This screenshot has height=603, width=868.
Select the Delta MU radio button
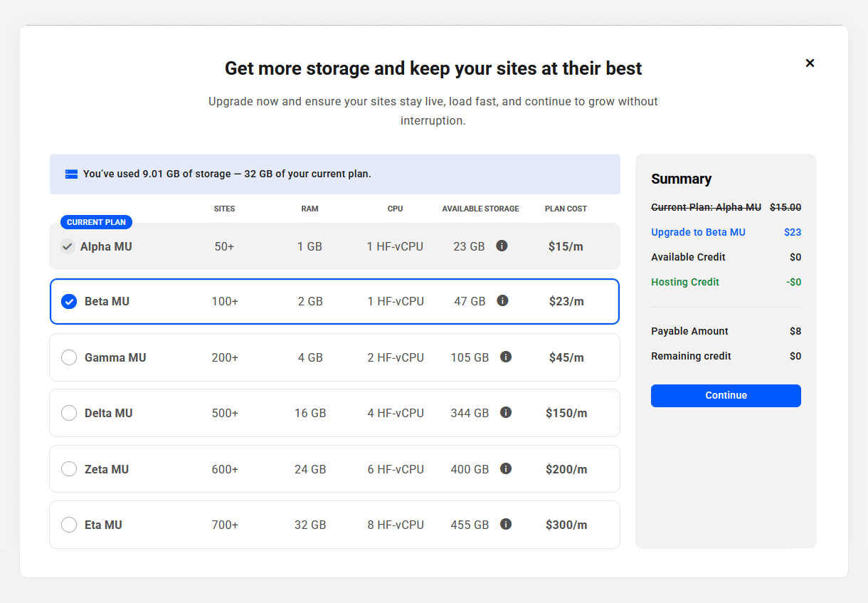[69, 413]
